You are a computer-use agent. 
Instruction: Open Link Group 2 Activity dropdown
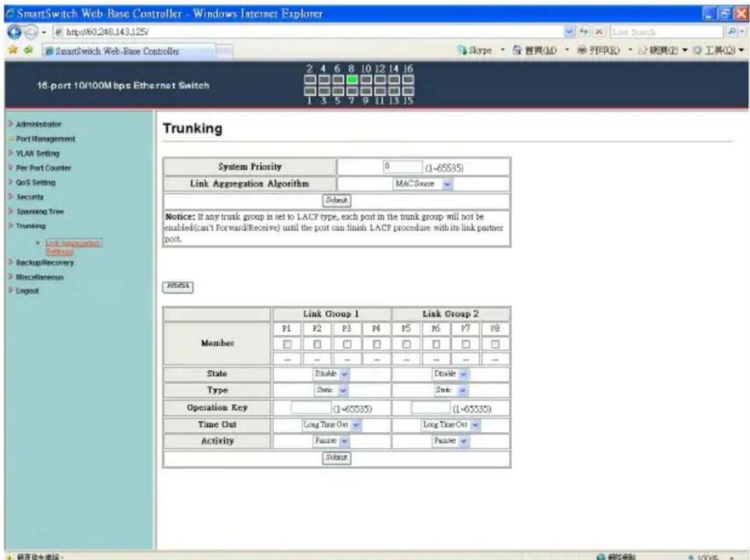click(x=451, y=441)
